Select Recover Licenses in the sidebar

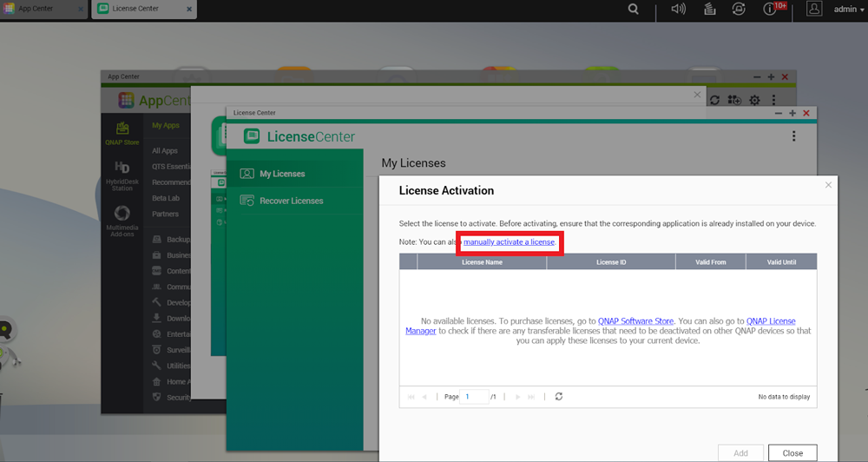point(291,201)
